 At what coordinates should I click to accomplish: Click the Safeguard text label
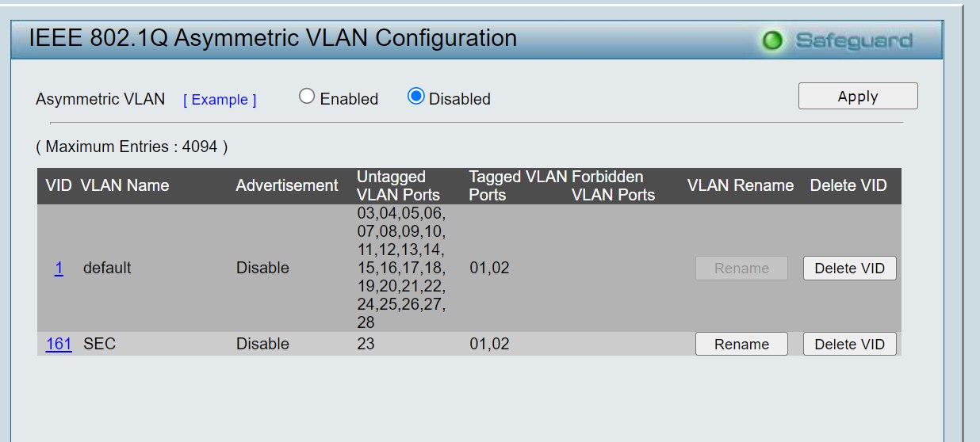tap(853, 40)
